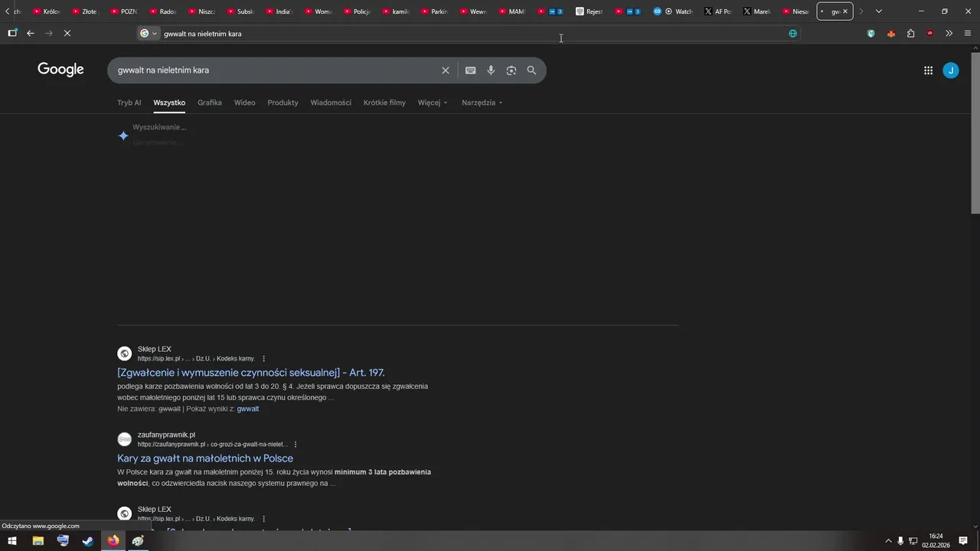Switch to Produkty results tab
Screen dimensions: 980x551
point(283,103)
